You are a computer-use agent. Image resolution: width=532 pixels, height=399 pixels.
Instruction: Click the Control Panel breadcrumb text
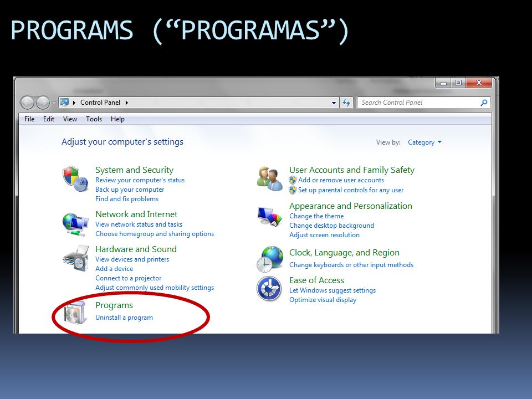tap(100, 103)
